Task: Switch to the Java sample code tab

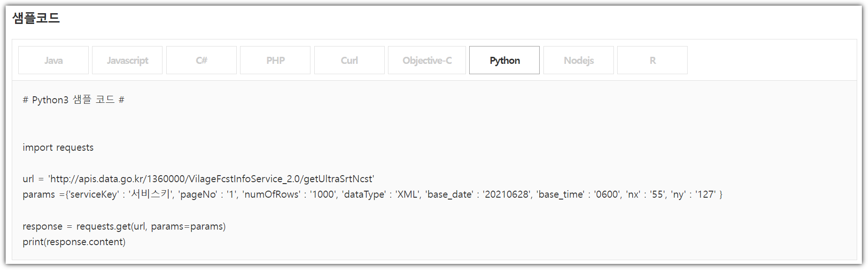Action: pyautogui.click(x=54, y=60)
